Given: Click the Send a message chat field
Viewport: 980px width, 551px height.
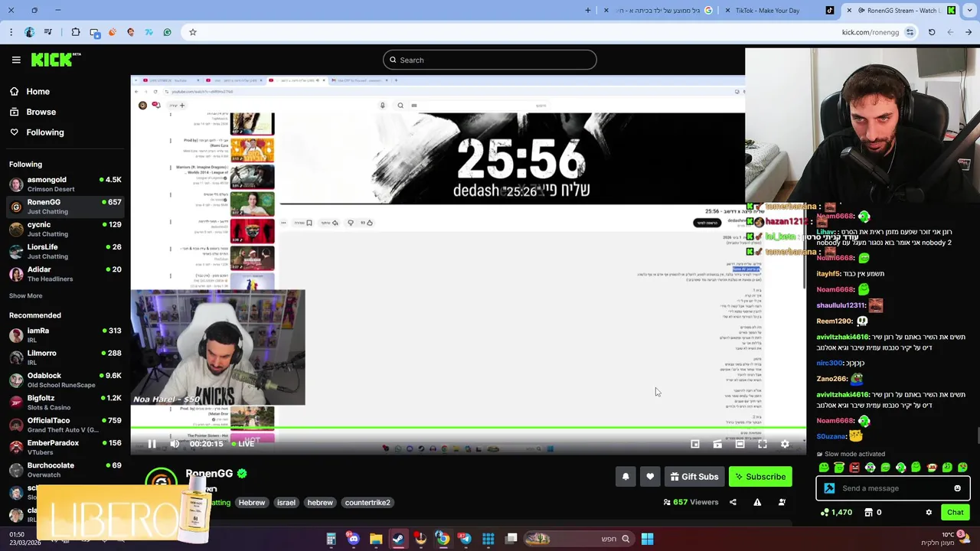Looking at the screenshot, I should (x=893, y=488).
